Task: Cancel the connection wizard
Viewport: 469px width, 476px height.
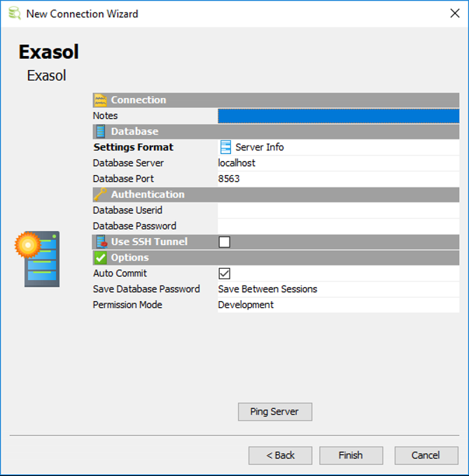Action: [426, 456]
